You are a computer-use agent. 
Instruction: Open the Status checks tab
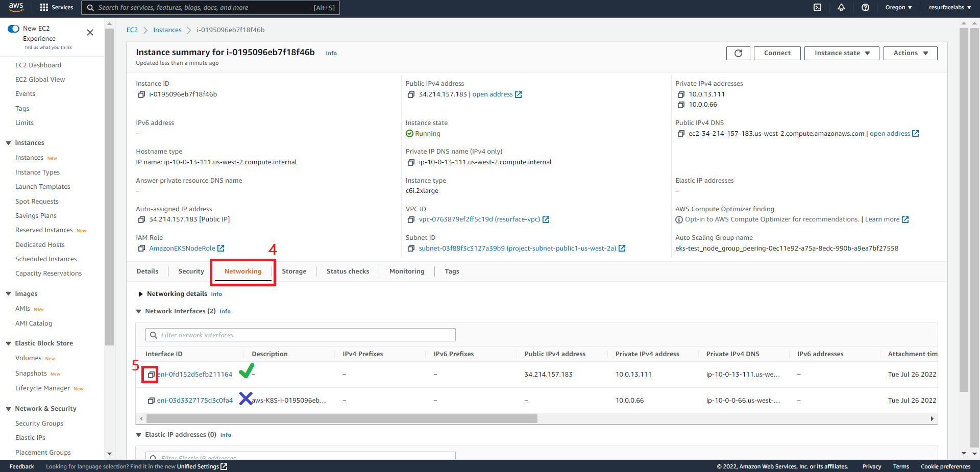point(348,271)
